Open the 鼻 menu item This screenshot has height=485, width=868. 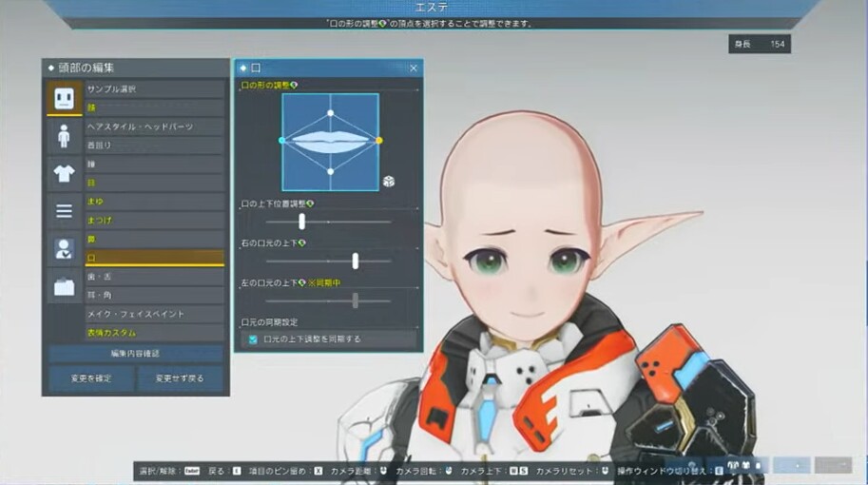point(154,240)
